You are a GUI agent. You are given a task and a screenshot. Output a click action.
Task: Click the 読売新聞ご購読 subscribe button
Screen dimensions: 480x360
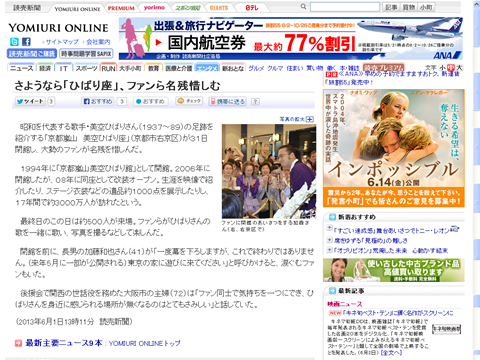click(32, 54)
